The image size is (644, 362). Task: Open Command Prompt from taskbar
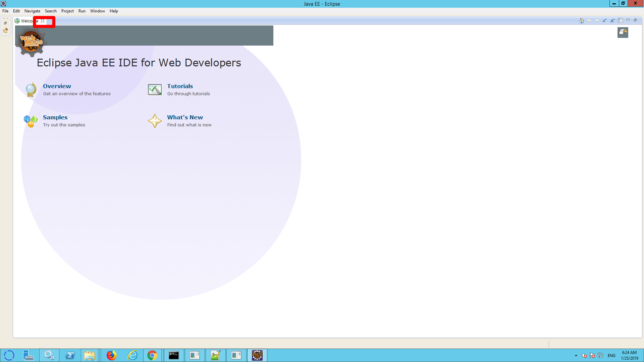point(174,355)
